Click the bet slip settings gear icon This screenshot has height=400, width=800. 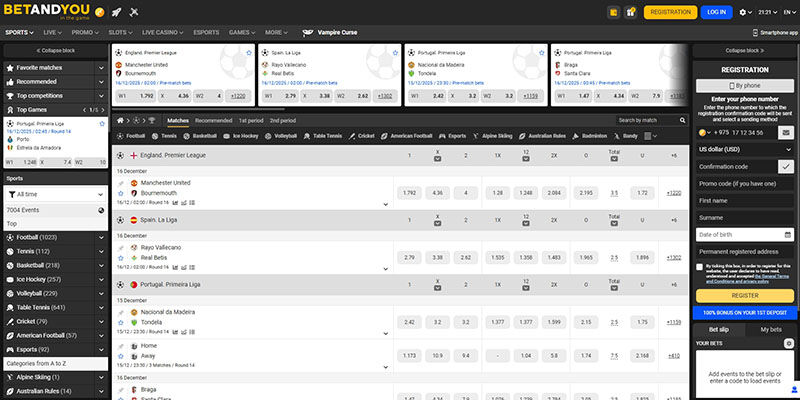[x=789, y=344]
